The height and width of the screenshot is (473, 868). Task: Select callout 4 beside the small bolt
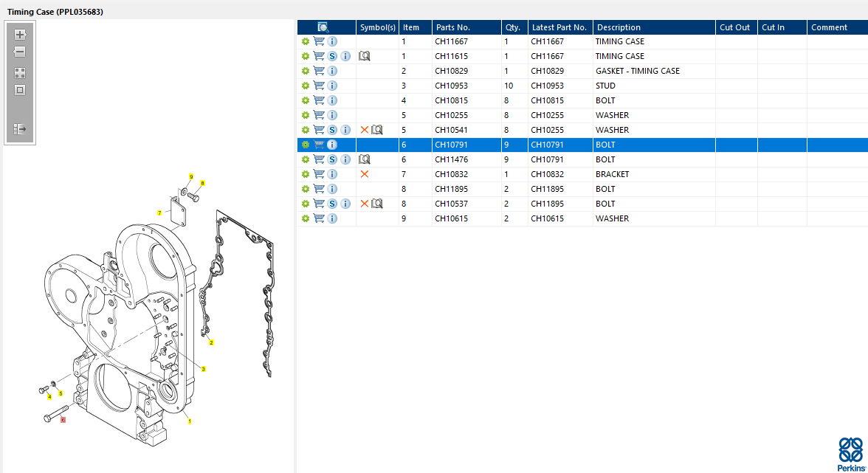coord(49,397)
